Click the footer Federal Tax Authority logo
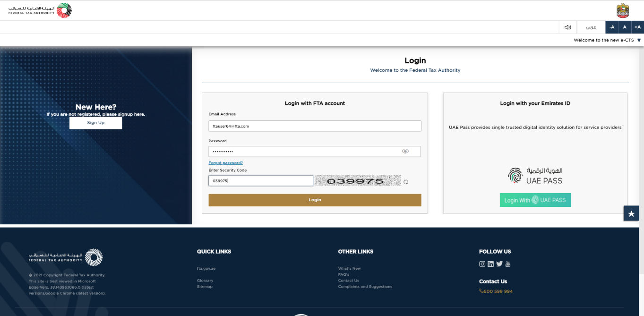 coord(66,257)
